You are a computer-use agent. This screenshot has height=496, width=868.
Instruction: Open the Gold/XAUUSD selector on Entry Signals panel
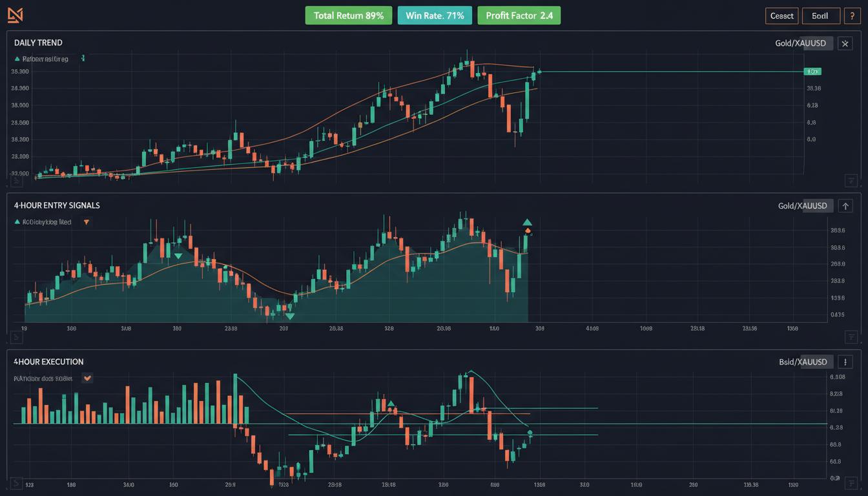click(803, 205)
